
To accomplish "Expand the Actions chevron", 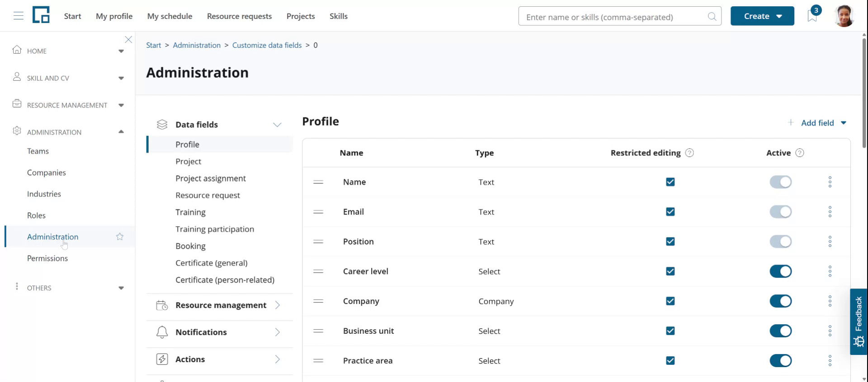I will tap(278, 359).
